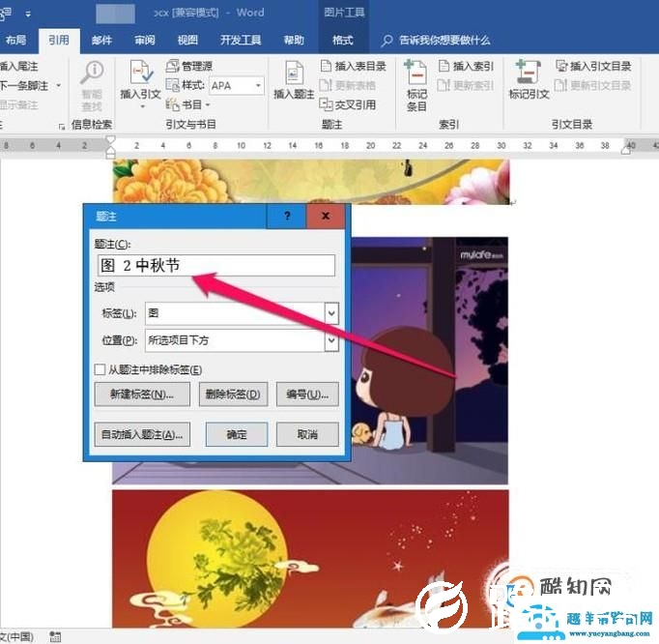Switch to the Picture Tools Format (格式) tab

tap(342, 41)
